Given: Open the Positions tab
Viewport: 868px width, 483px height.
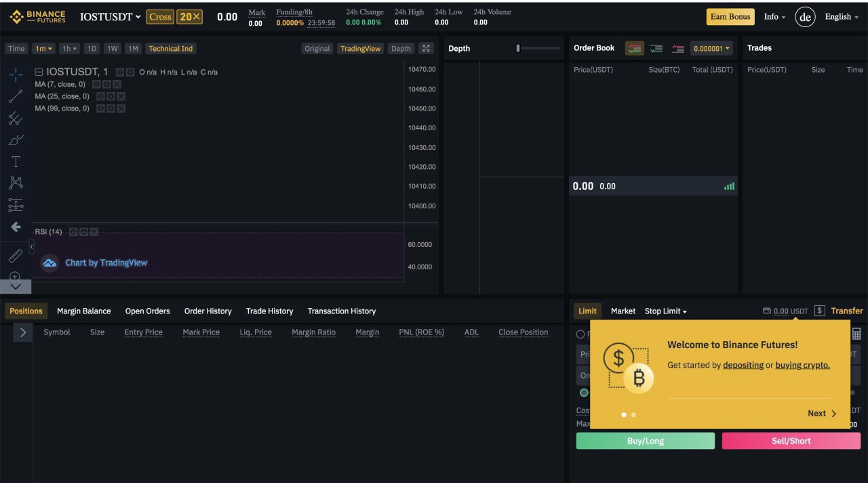Looking at the screenshot, I should 26,311.
